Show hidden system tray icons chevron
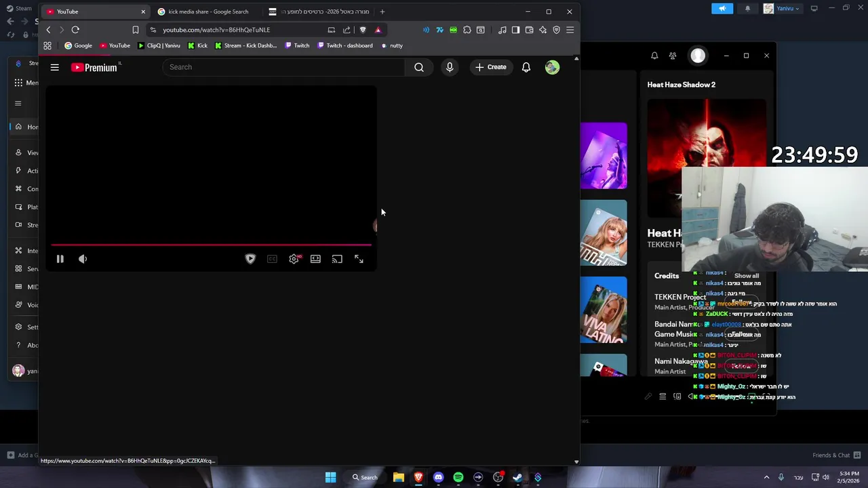This screenshot has height=488, width=868. coord(766,477)
